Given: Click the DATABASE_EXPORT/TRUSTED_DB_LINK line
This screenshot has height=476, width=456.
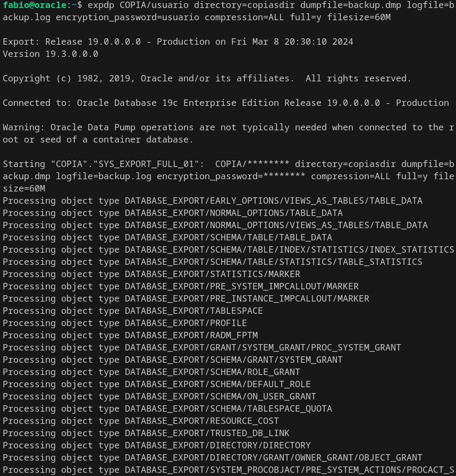Looking at the screenshot, I should coord(146,433).
